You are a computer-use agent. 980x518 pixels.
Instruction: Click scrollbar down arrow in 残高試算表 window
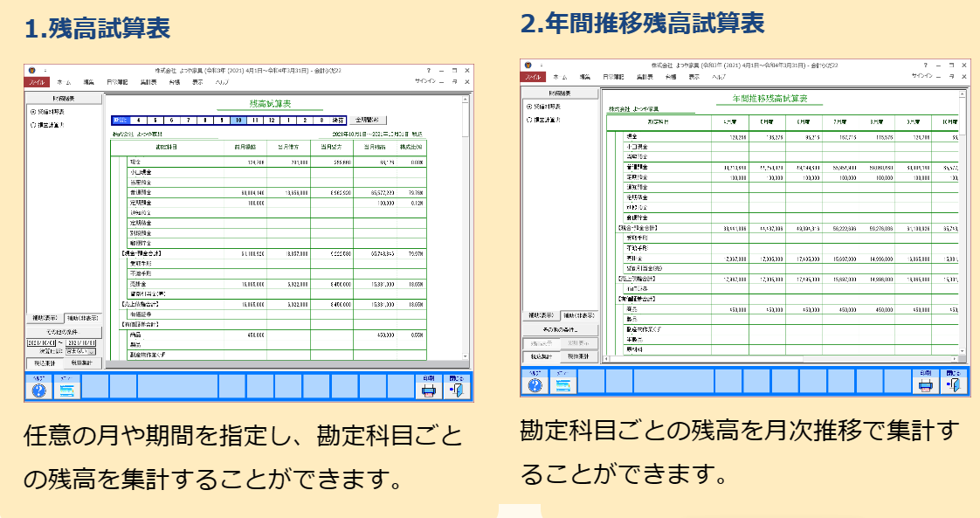pyautogui.click(x=466, y=358)
